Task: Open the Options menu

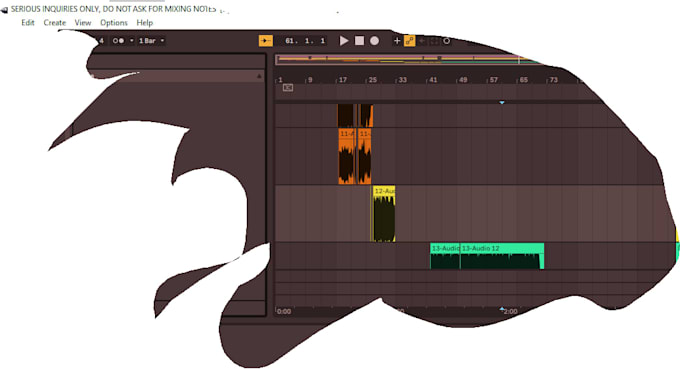Action: pos(114,23)
